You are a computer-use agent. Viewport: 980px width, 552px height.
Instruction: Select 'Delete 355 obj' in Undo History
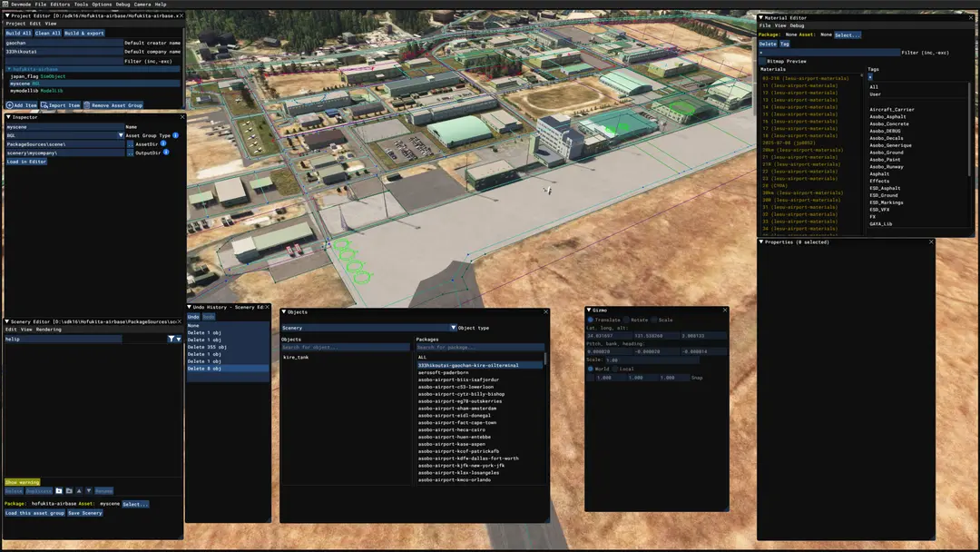(207, 347)
